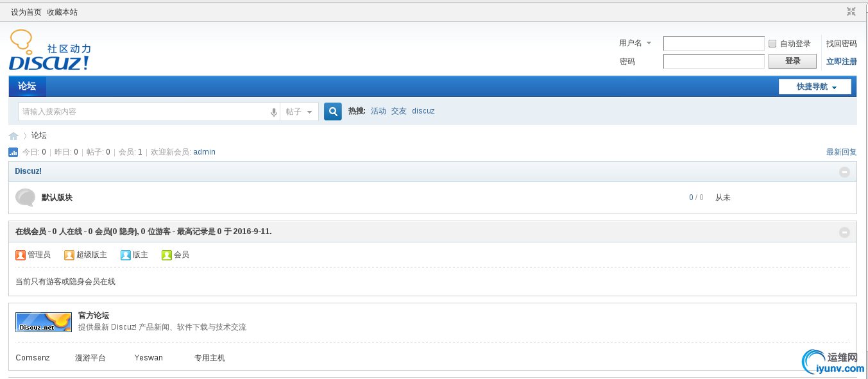Focus the username input field

click(x=714, y=43)
